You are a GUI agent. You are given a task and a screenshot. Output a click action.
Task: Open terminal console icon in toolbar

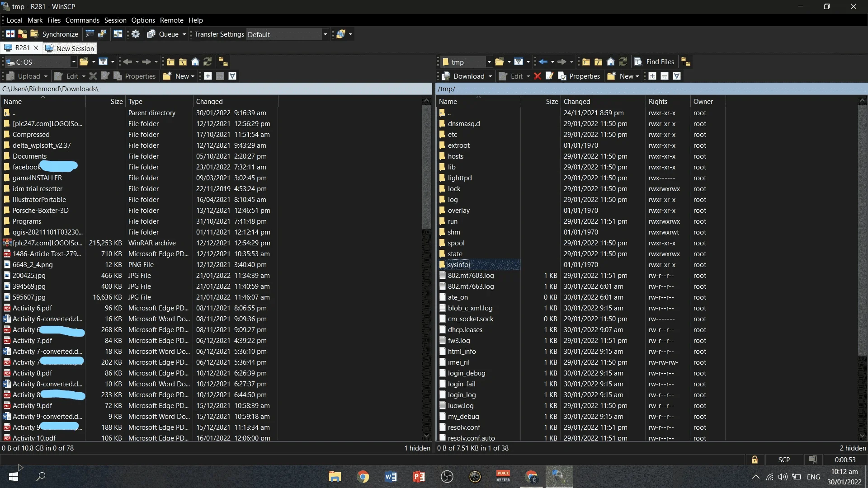pyautogui.click(x=90, y=34)
